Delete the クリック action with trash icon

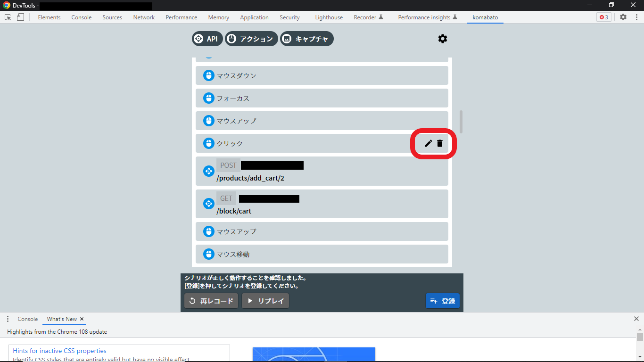[440, 143]
